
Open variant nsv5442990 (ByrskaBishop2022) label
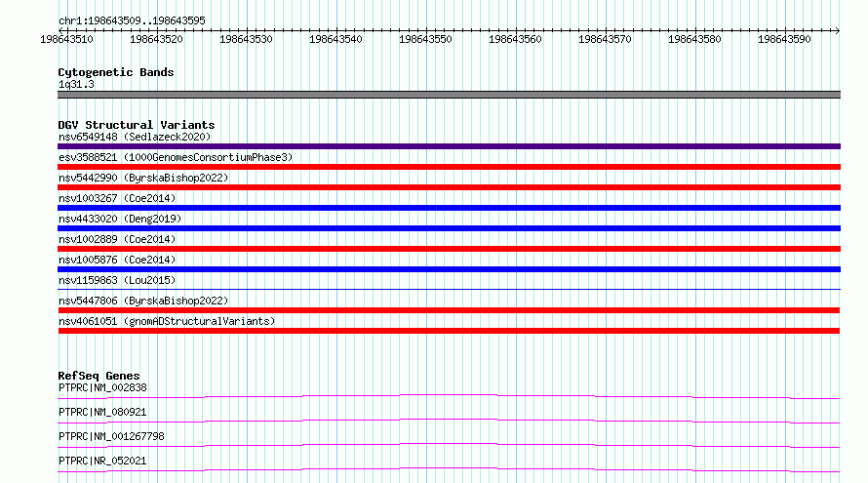(x=143, y=178)
